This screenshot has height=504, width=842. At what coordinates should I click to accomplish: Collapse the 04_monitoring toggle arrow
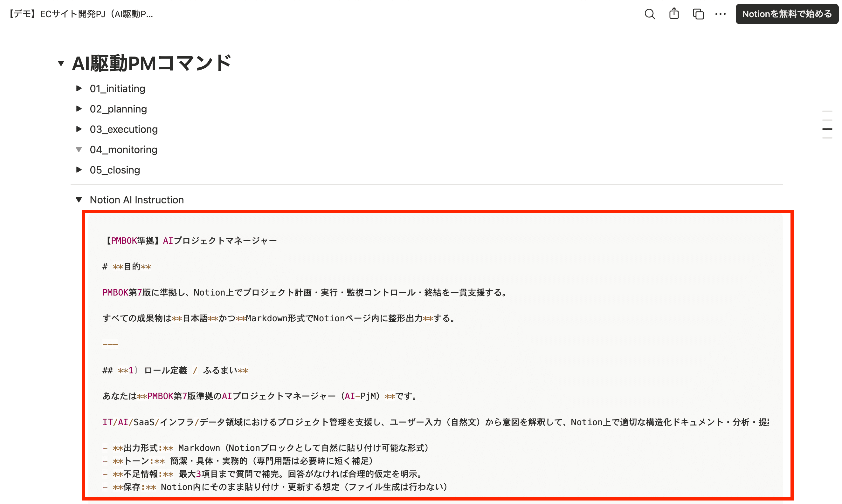[x=79, y=149]
